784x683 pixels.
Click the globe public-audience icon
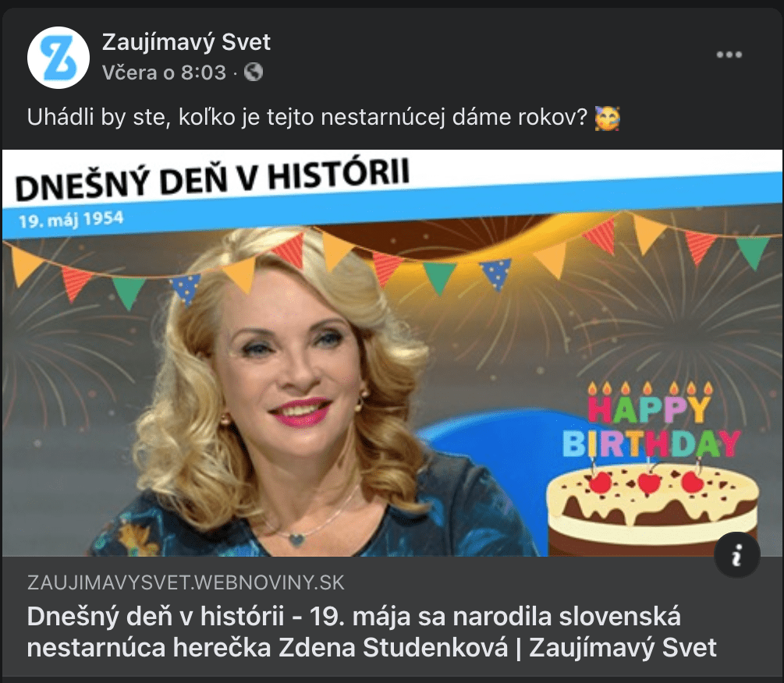coord(254,73)
